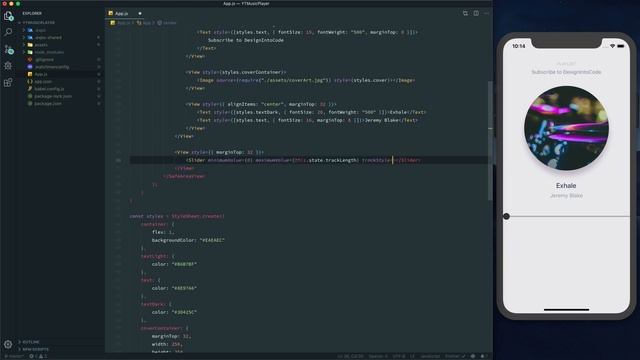640x360 pixels.
Task: Click the wifi icon in simulator status bar
Action: 612,47
